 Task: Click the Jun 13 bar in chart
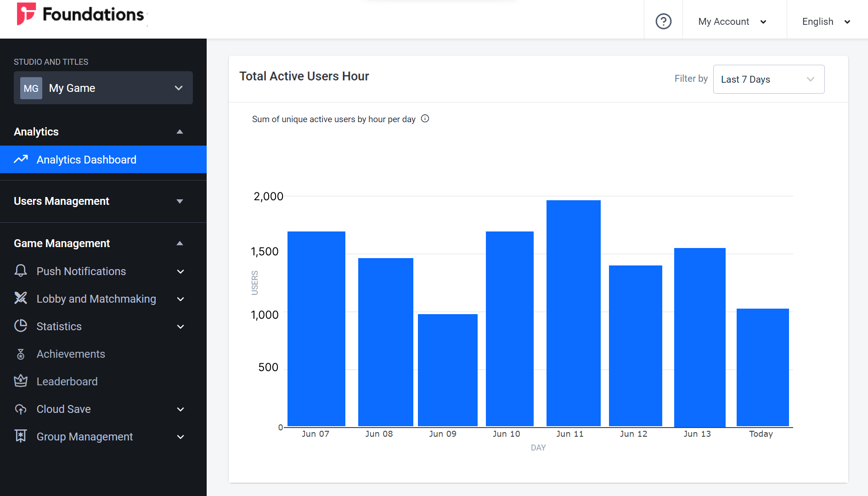tap(700, 337)
